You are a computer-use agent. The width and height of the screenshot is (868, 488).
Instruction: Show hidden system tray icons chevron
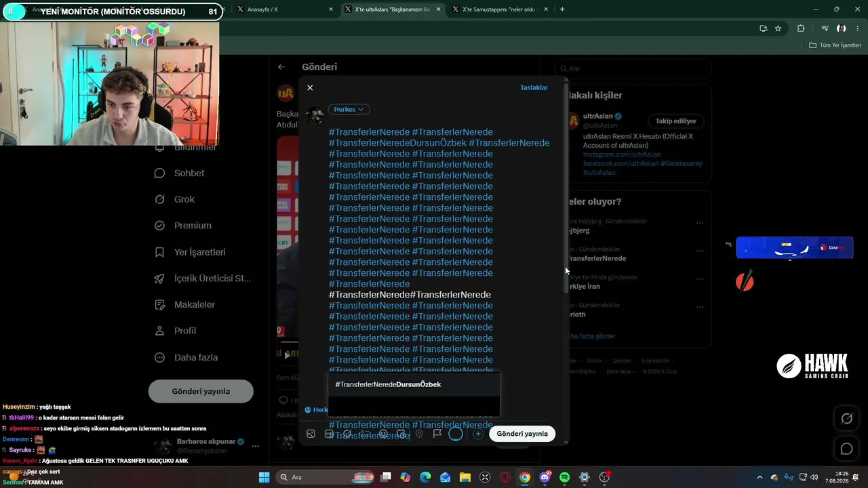click(759, 477)
